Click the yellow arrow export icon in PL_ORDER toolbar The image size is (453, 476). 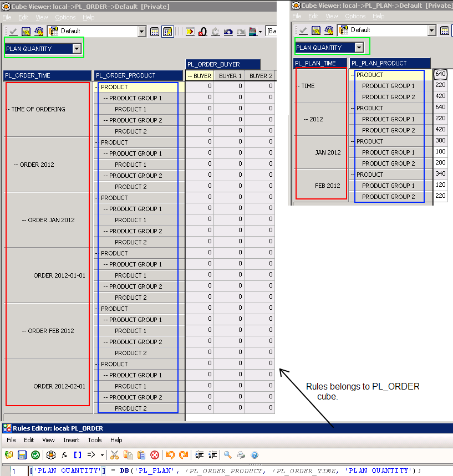(x=190, y=31)
